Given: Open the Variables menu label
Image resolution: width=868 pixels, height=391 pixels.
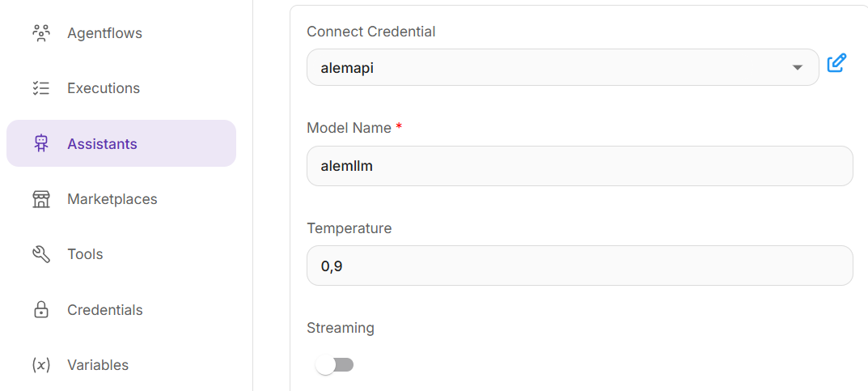Looking at the screenshot, I should pyautogui.click(x=97, y=365).
